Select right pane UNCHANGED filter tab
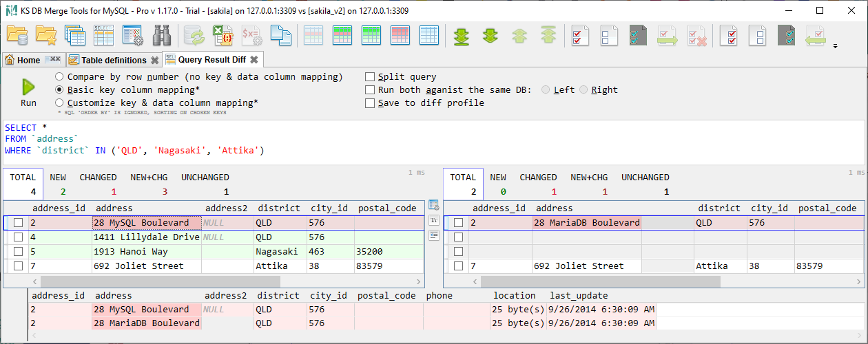Viewport: 868px width, 344px height. (645, 184)
